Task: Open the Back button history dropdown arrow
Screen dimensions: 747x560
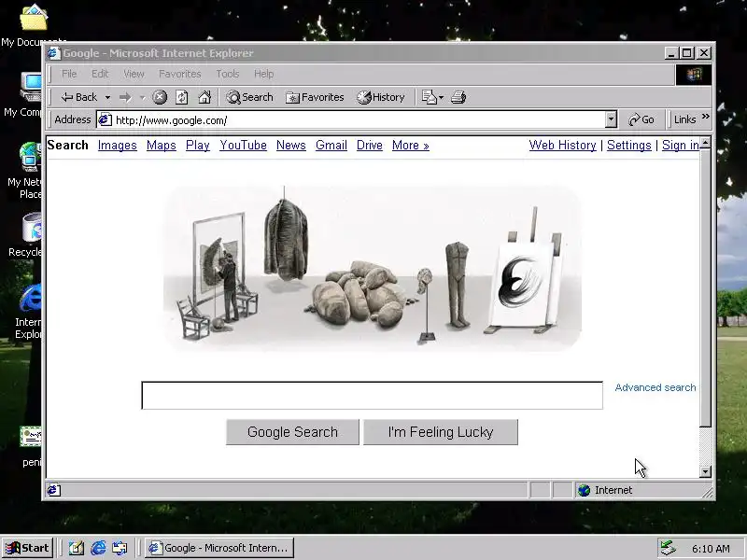Action: [x=107, y=98]
